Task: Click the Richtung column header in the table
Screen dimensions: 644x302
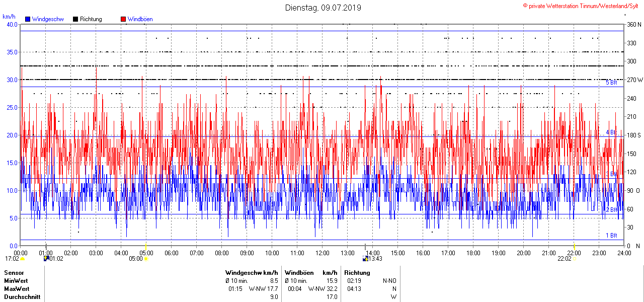Action: (358, 273)
